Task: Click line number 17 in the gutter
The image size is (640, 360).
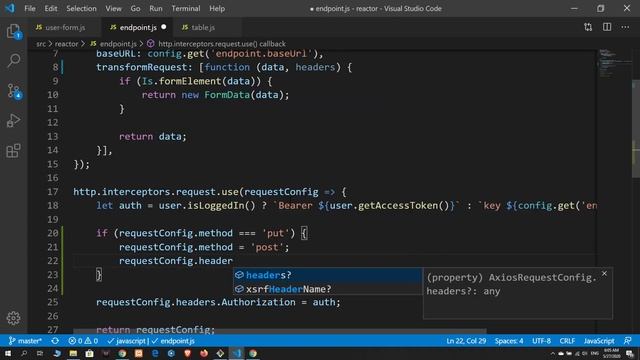Action: tap(53, 191)
